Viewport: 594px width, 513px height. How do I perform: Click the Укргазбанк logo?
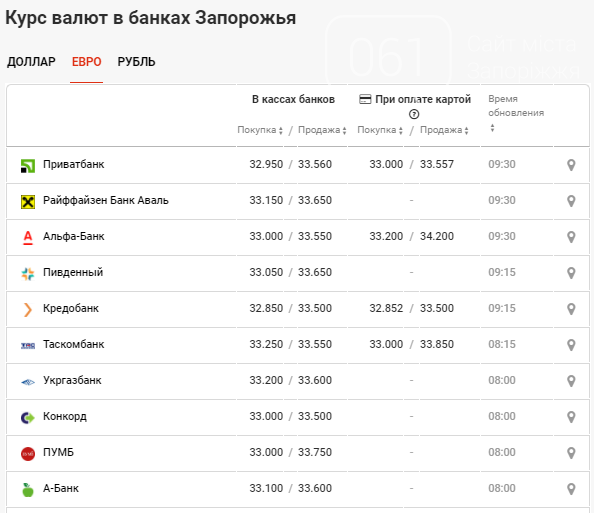click(x=28, y=382)
